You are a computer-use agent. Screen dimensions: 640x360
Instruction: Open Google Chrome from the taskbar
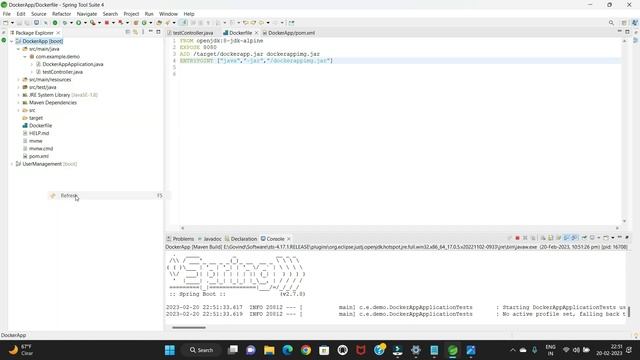pos(306,350)
